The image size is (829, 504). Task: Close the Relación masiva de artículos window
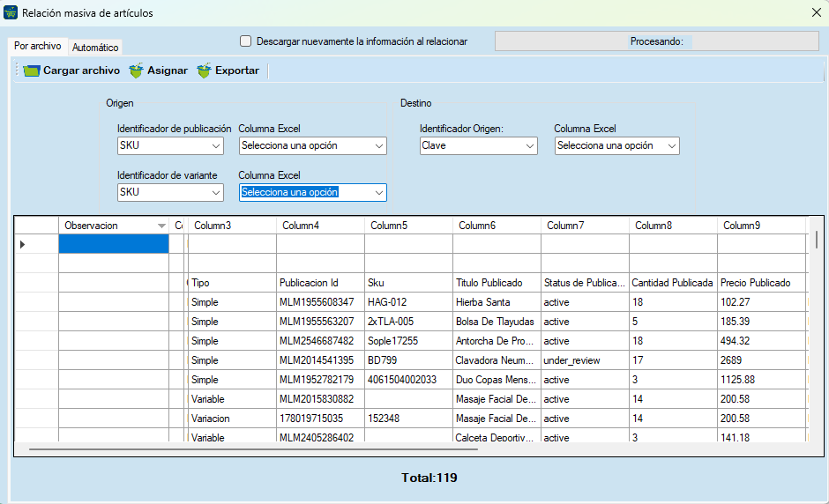tap(815, 12)
